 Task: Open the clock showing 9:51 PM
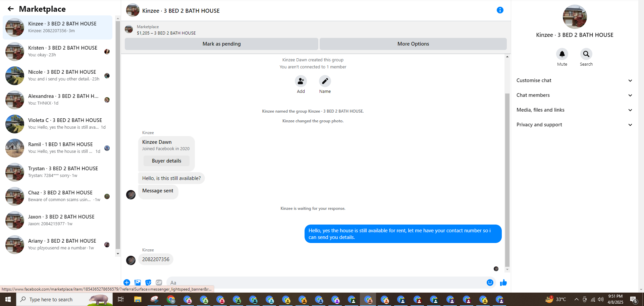point(615,299)
